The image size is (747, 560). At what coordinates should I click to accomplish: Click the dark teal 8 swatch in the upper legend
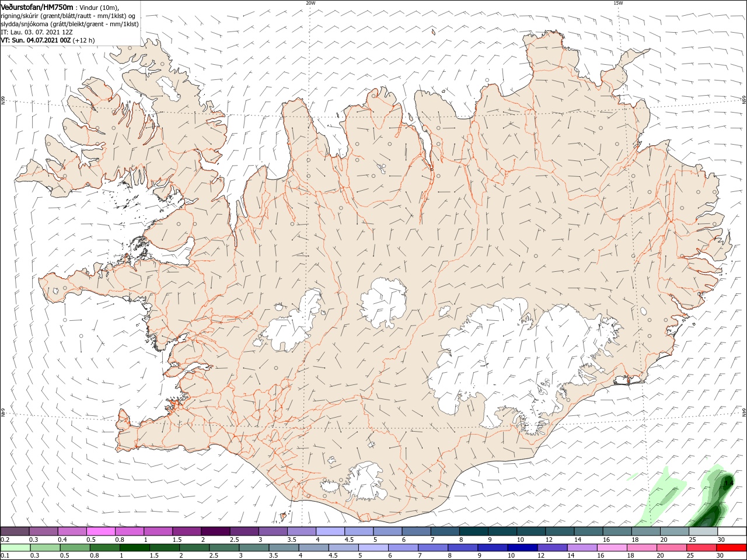473,531
